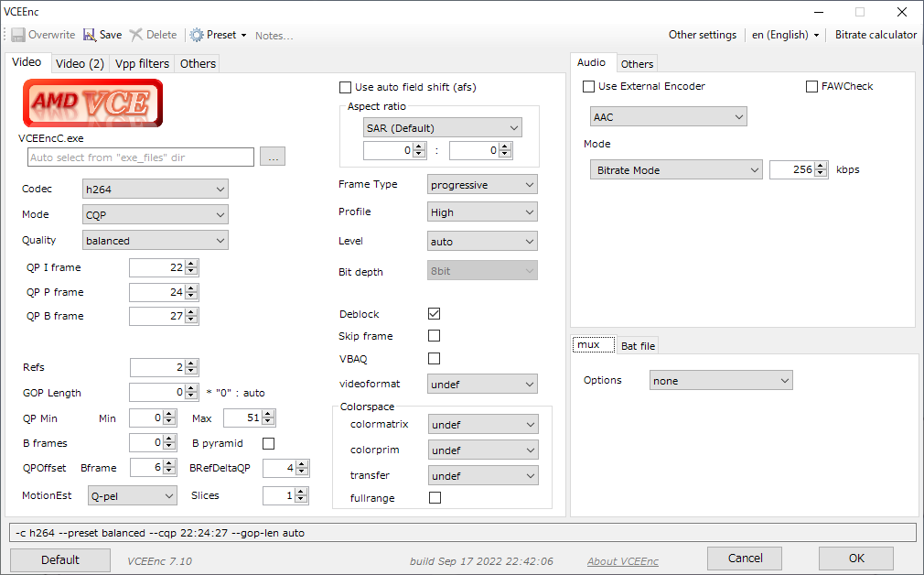Viewport: 924px width, 575px height.
Task: Enable the FAWCheck checkbox
Action: point(811,87)
